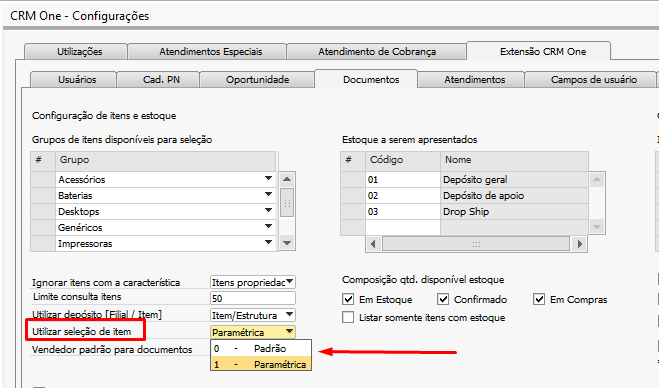
Task: Select warehouse code 03 cell
Action: [x=403, y=211]
